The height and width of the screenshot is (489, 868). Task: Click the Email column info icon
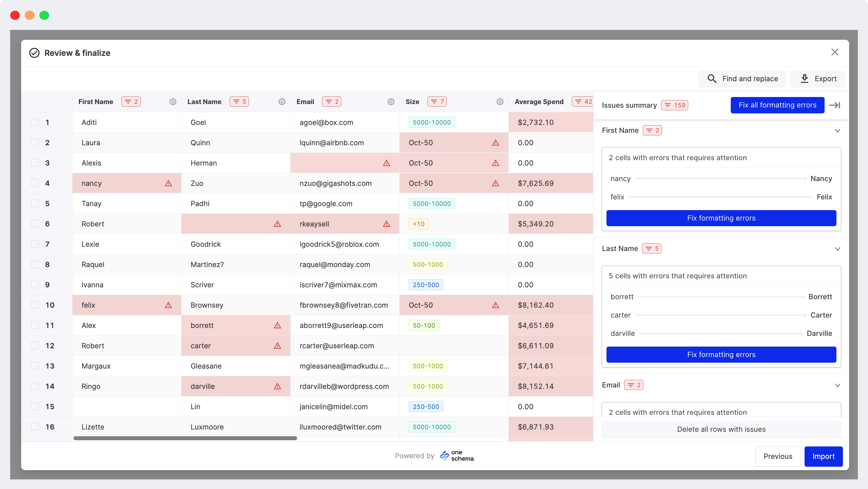pos(391,102)
